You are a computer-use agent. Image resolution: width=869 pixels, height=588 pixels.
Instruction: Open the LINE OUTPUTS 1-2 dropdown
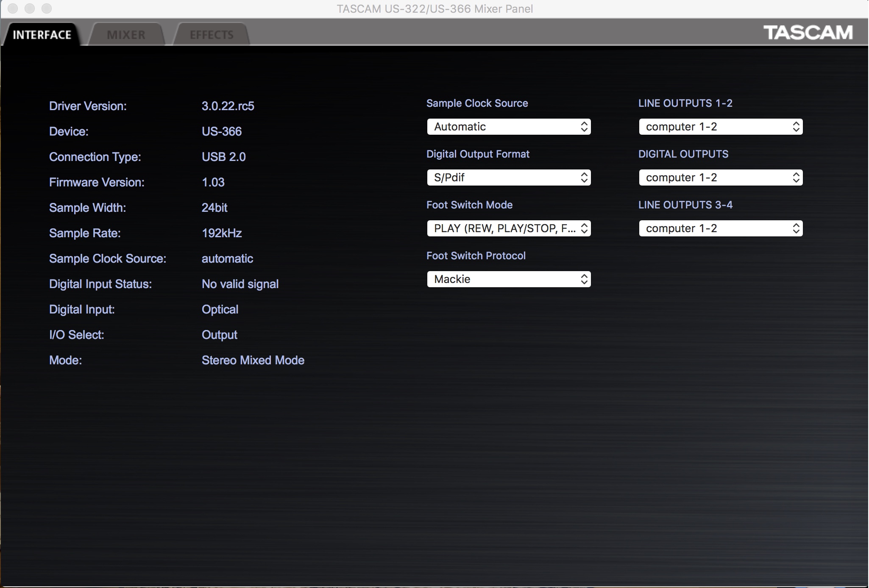(x=720, y=127)
